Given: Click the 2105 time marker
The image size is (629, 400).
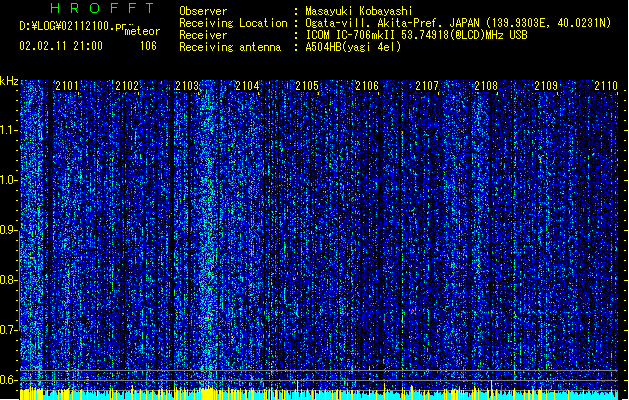Looking at the screenshot, I should pos(307,86).
